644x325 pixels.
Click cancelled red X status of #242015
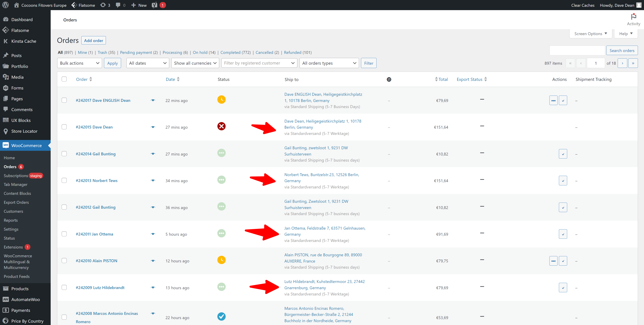[221, 126]
